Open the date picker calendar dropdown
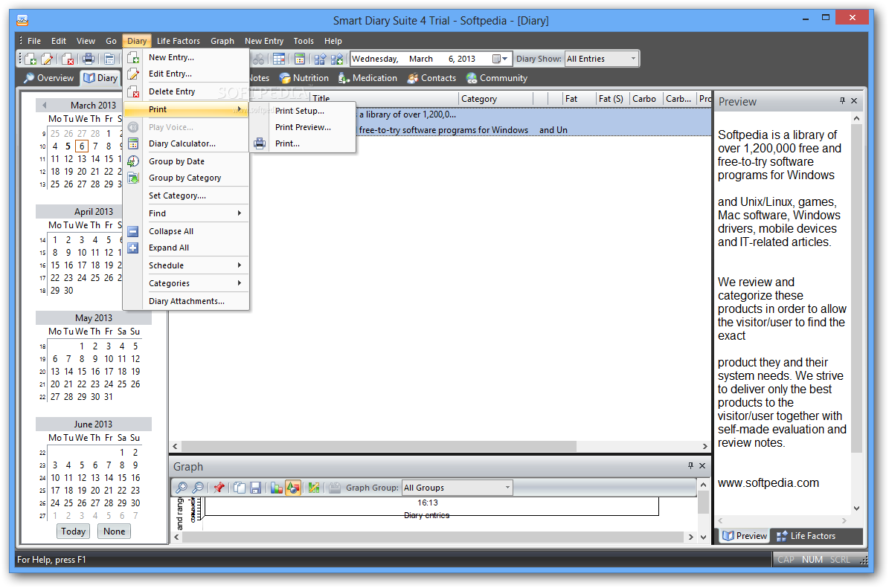The height and width of the screenshot is (588, 889). (x=499, y=59)
